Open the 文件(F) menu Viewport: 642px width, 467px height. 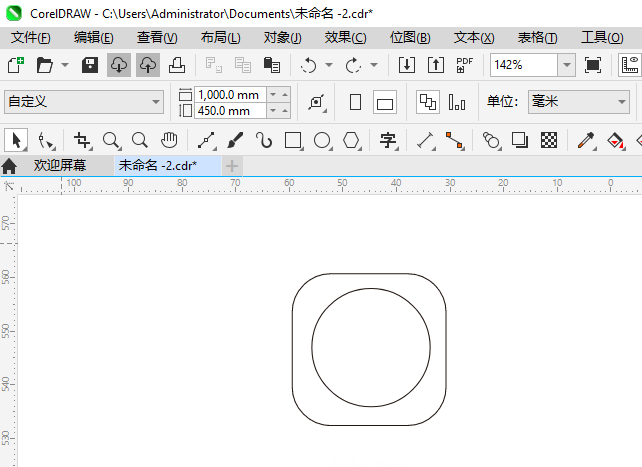pyautogui.click(x=31, y=38)
